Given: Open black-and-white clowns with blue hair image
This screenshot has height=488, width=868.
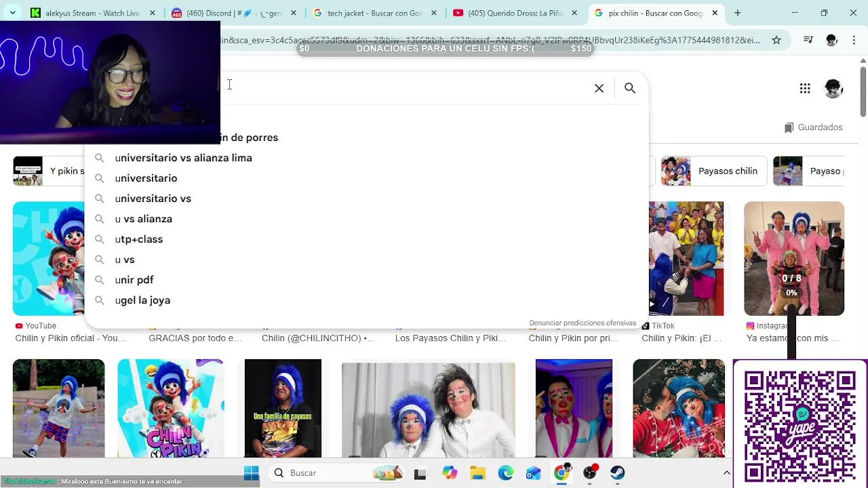Looking at the screenshot, I should 428,409.
